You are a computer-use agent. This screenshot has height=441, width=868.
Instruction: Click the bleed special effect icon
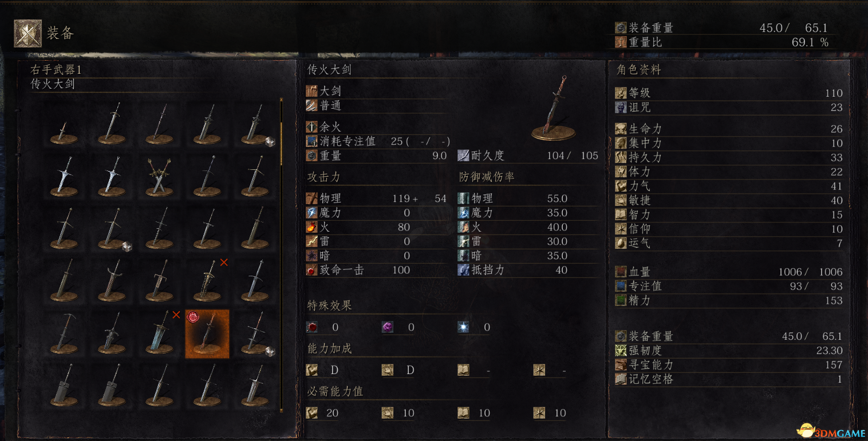(311, 327)
